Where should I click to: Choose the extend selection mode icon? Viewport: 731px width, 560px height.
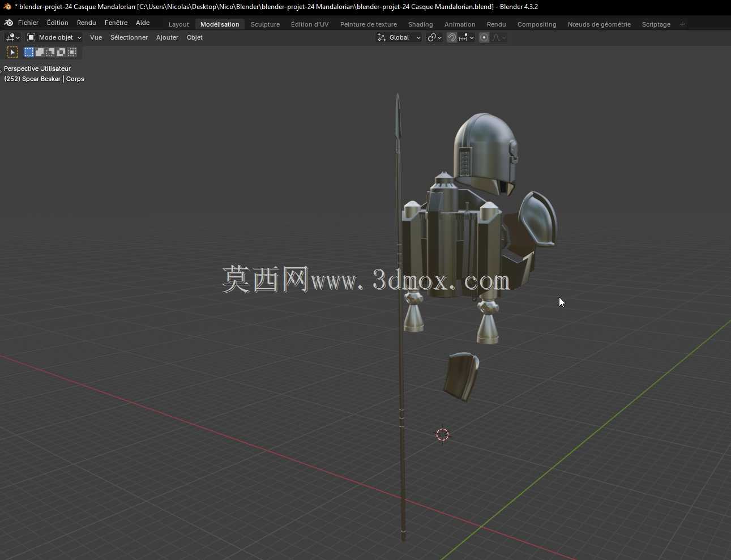40,52
